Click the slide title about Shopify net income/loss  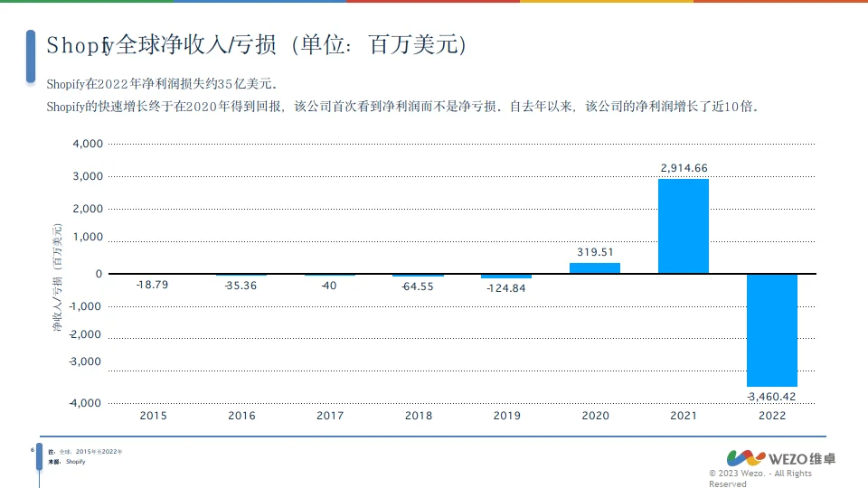[x=256, y=45]
